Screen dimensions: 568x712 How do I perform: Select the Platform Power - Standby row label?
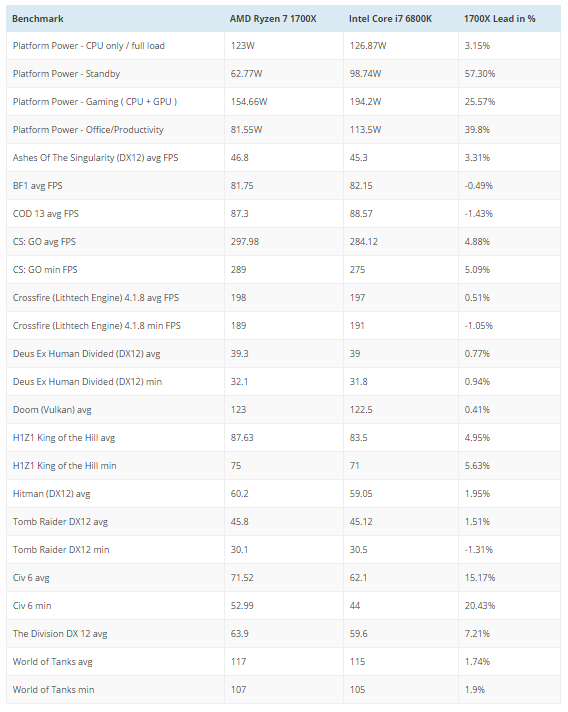66,74
